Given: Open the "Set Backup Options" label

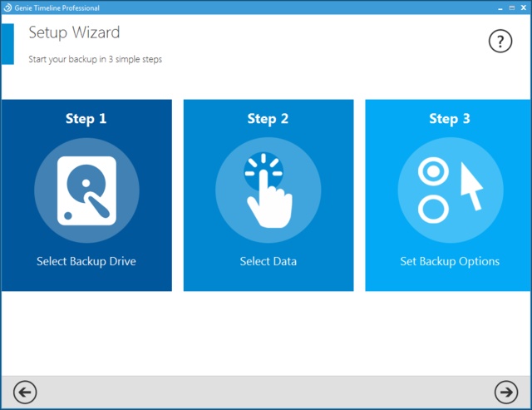Looking at the screenshot, I should tap(450, 261).
